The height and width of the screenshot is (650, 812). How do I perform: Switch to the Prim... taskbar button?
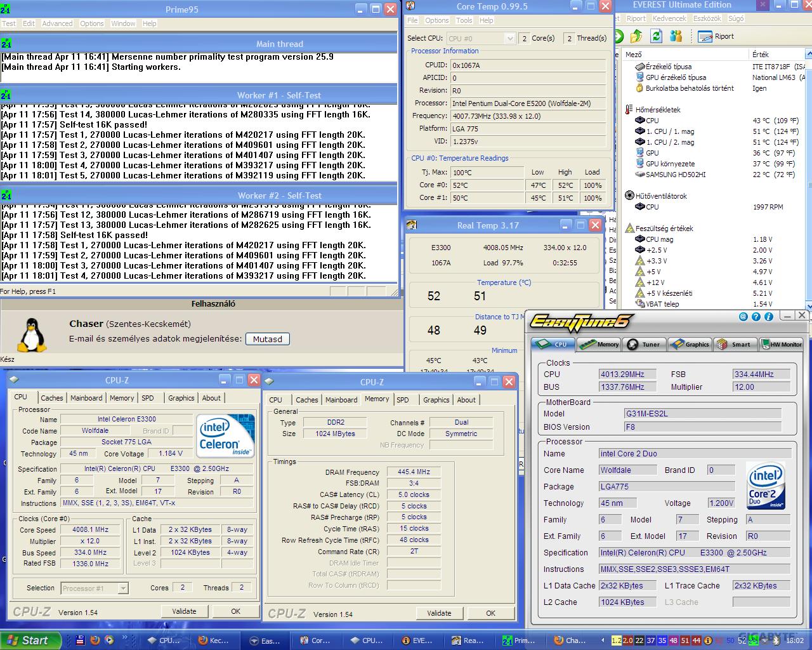(x=518, y=640)
